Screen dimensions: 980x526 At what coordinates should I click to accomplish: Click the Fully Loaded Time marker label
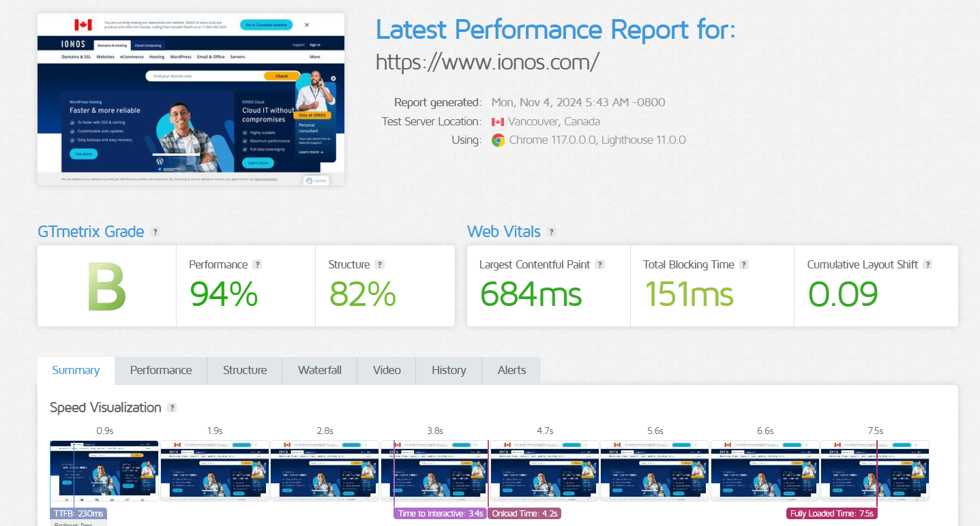tap(831, 514)
